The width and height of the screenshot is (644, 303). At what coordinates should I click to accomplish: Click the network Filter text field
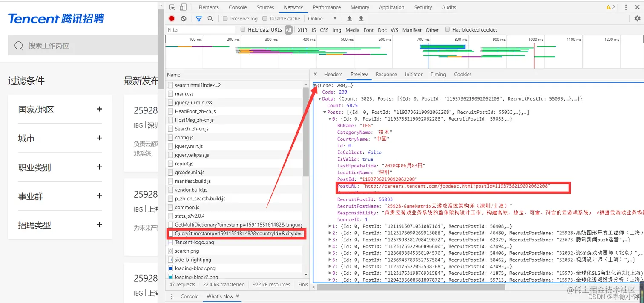[201, 30]
